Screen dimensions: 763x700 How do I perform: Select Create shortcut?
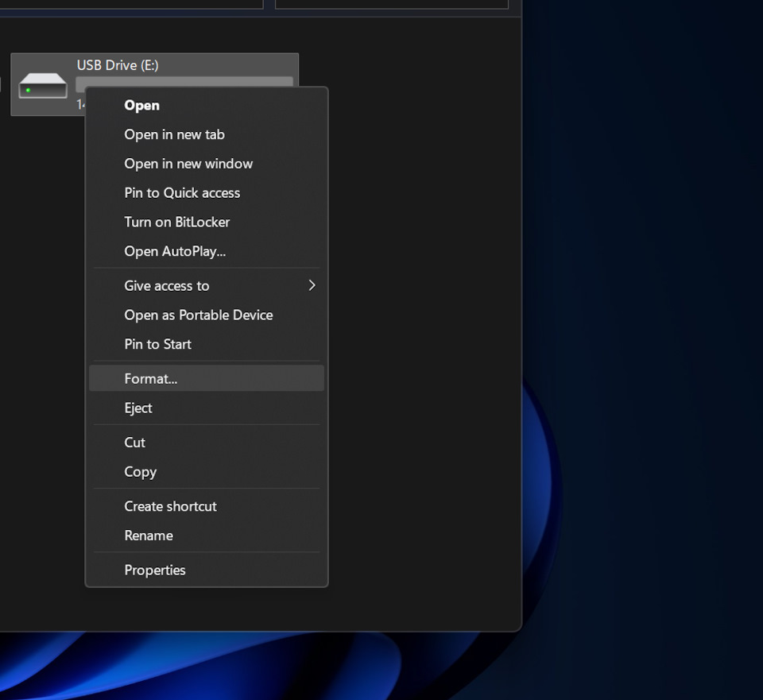point(207,506)
